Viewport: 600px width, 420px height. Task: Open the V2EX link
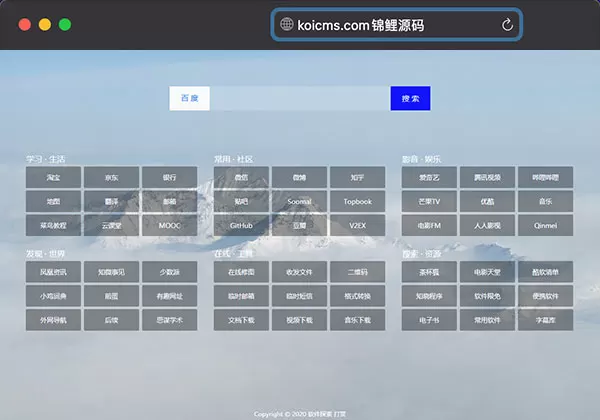[357, 225]
